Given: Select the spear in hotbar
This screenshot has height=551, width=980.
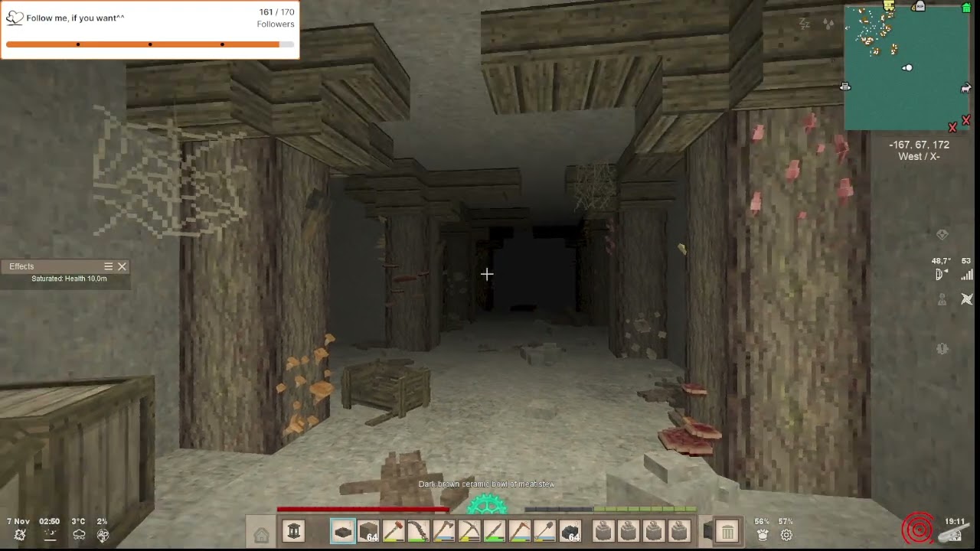Looking at the screenshot, I should point(495,531).
